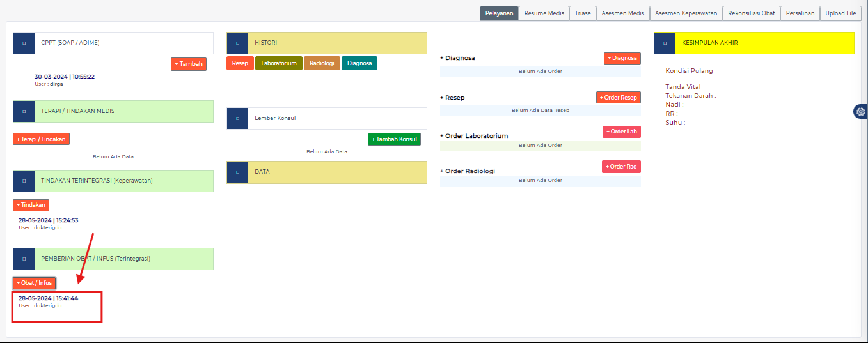This screenshot has height=343, width=868.
Task: Select the Upload File tab
Action: (840, 13)
